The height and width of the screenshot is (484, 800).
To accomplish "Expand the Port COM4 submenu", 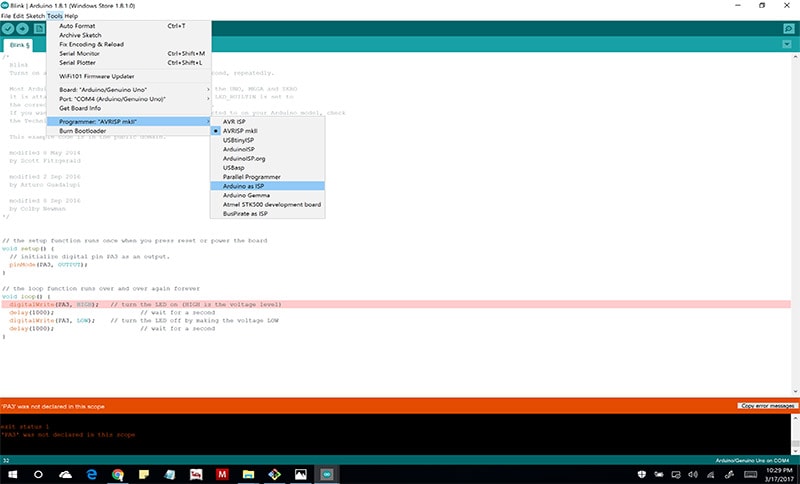I will click(x=129, y=98).
